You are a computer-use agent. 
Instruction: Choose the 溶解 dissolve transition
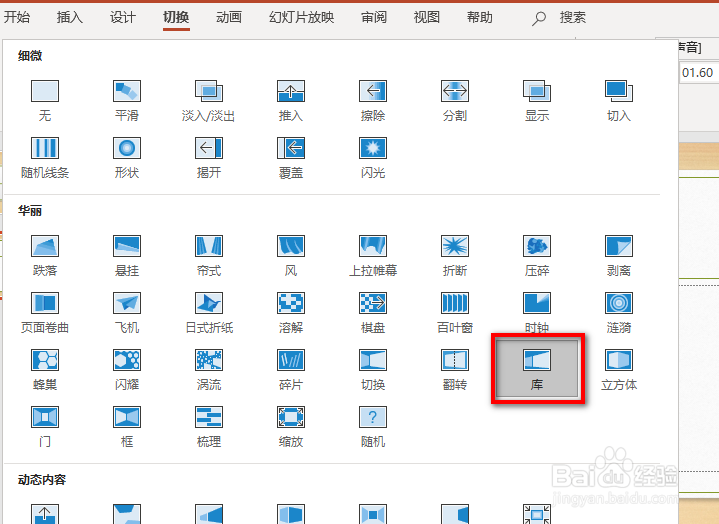coord(291,313)
